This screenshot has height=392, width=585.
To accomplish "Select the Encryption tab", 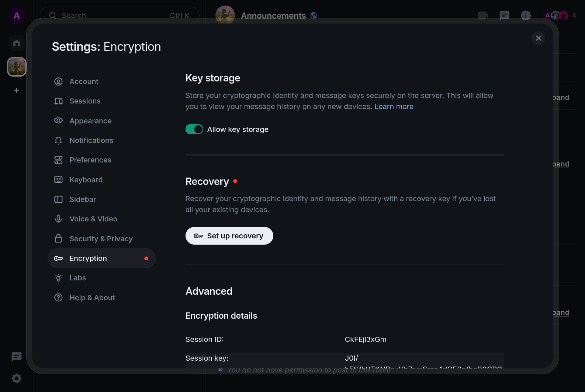I will [x=88, y=258].
